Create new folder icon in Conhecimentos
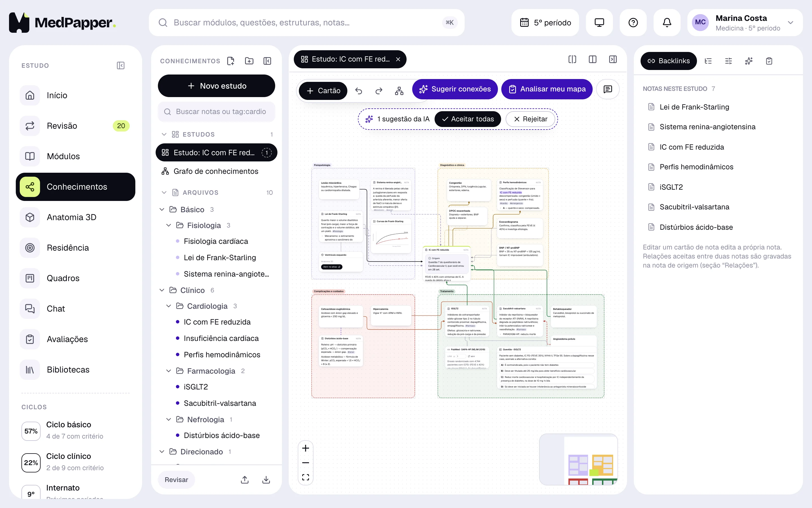This screenshot has height=508, width=812. [249, 61]
